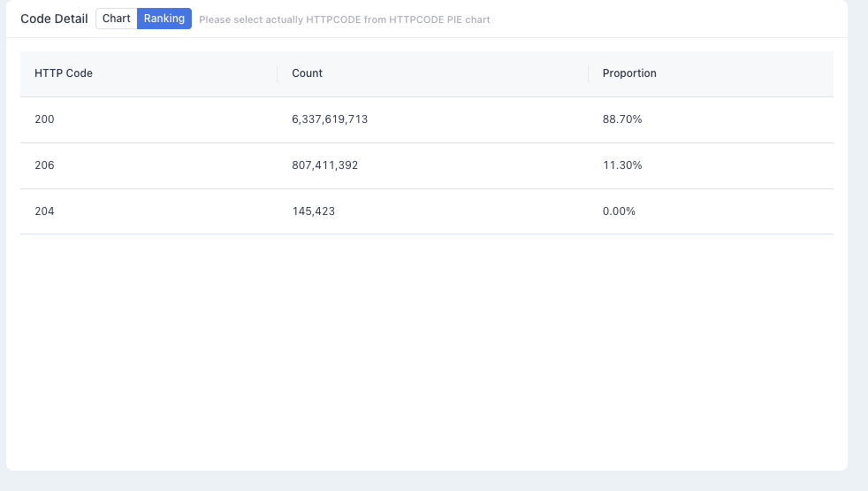The width and height of the screenshot is (868, 491).
Task: Click the Code Detail panel title
Action: (54, 19)
